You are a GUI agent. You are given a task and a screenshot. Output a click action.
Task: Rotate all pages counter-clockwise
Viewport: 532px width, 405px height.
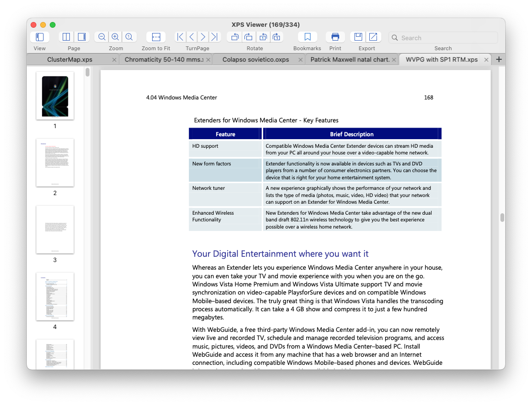click(235, 37)
